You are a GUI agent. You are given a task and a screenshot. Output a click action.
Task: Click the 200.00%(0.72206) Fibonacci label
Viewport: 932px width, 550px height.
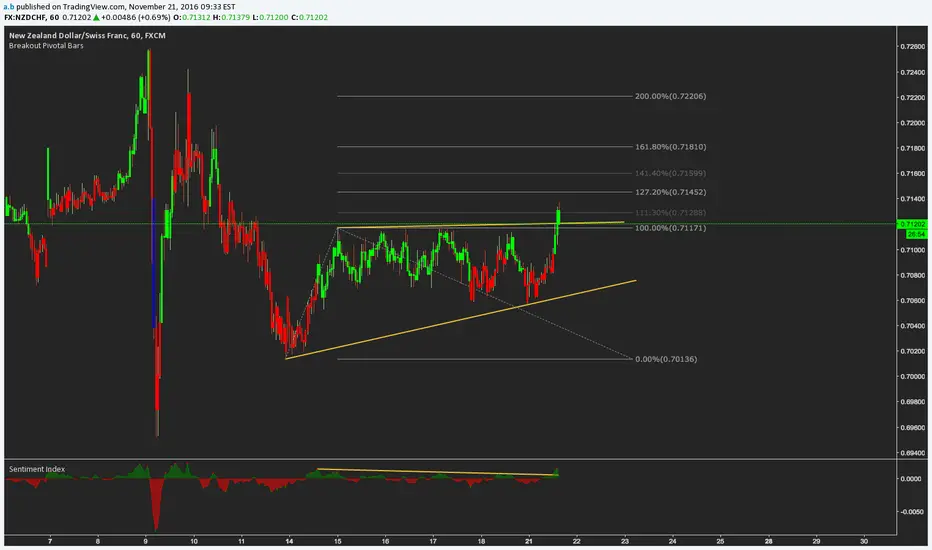pos(670,96)
